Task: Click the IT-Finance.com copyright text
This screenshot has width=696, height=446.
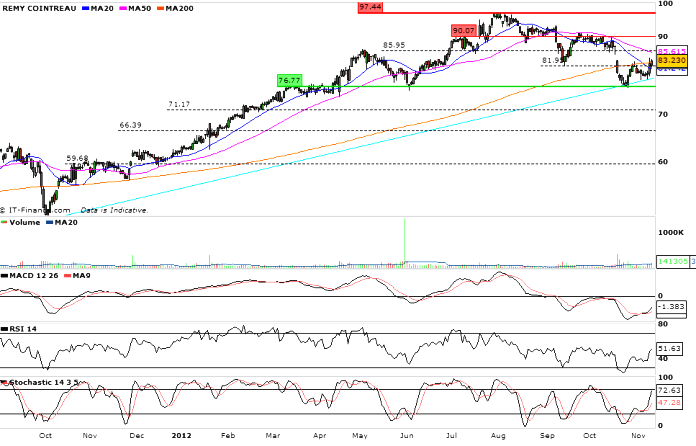Action: tap(35, 210)
